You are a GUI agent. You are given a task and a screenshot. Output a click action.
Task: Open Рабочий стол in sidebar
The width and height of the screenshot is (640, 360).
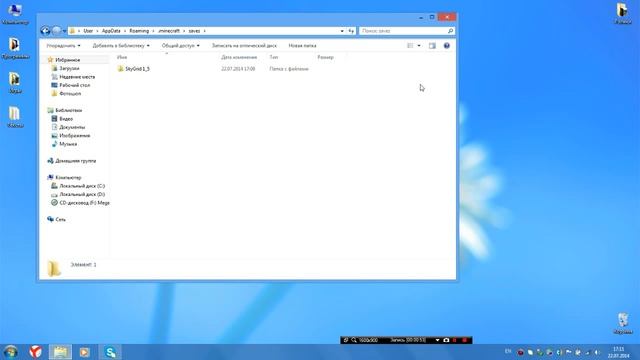pos(75,85)
